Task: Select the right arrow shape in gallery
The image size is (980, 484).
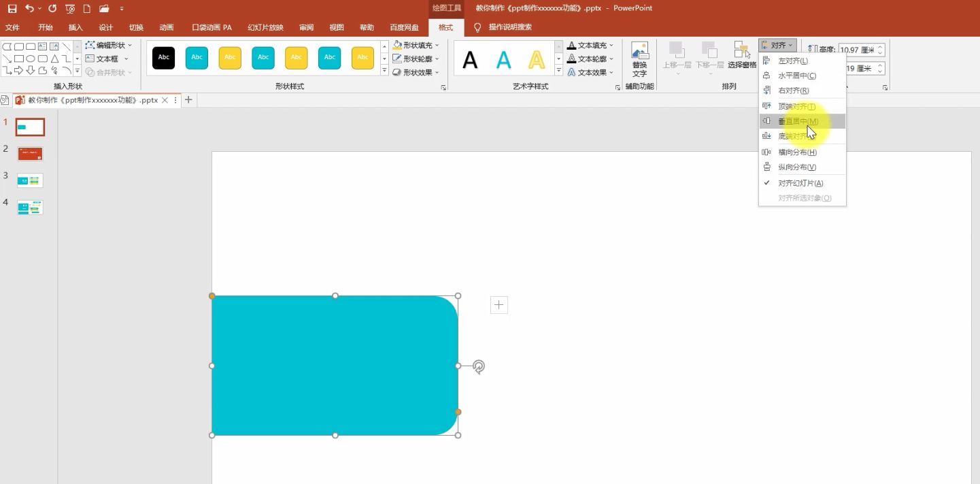Action: 18,70
